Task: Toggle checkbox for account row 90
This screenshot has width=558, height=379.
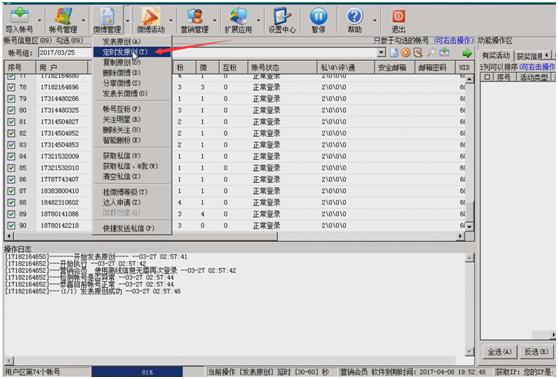Action: coord(11,226)
